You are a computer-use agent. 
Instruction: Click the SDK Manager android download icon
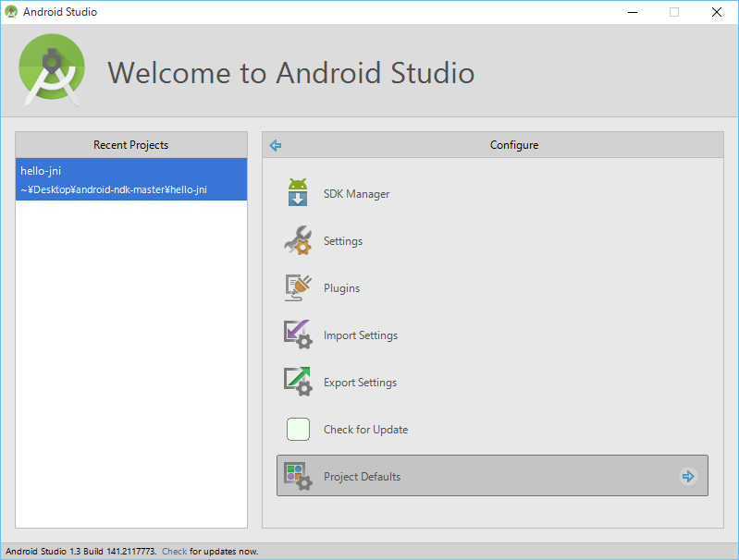(x=298, y=194)
